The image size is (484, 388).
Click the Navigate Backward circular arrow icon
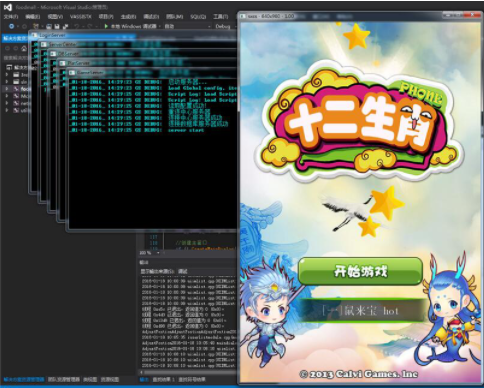(x=12, y=26)
